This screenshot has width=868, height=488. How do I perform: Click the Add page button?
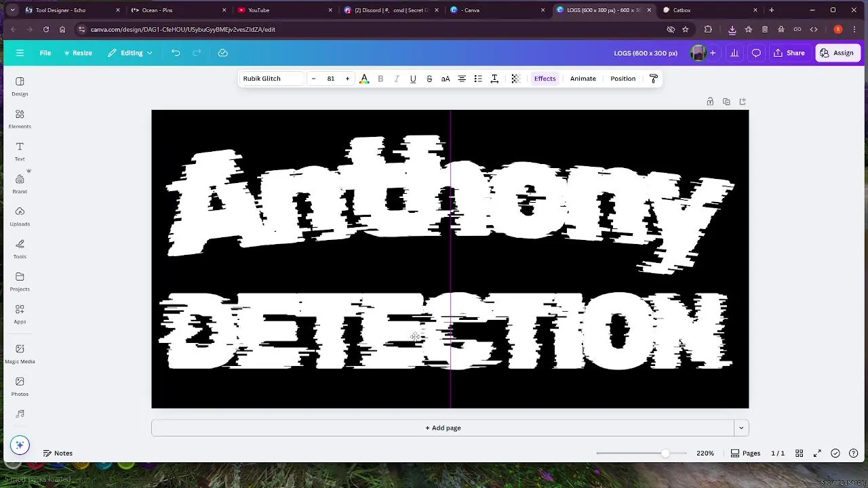(443, 428)
